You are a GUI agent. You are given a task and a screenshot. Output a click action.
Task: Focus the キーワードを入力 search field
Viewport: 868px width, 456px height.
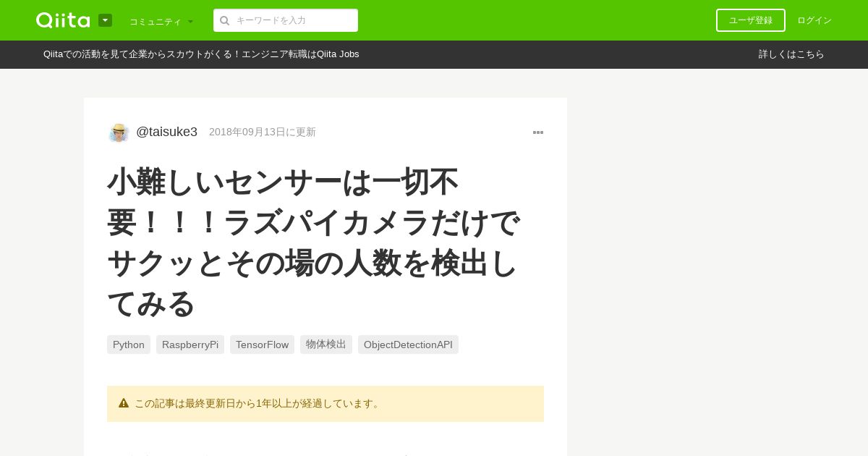(286, 20)
